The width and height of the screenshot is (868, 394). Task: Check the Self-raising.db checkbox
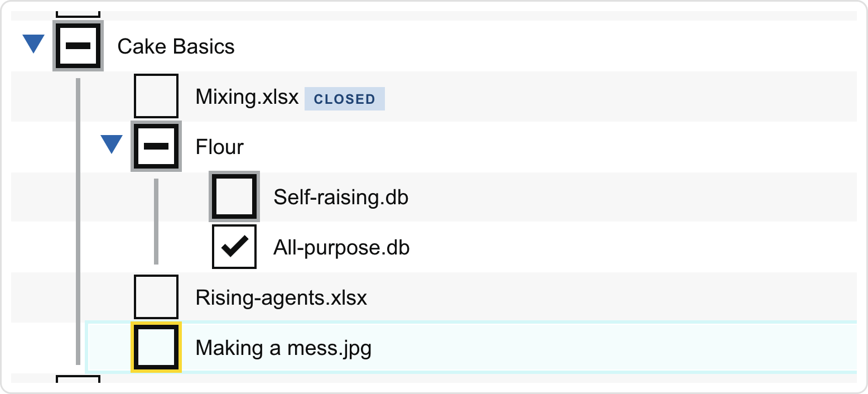[234, 196]
